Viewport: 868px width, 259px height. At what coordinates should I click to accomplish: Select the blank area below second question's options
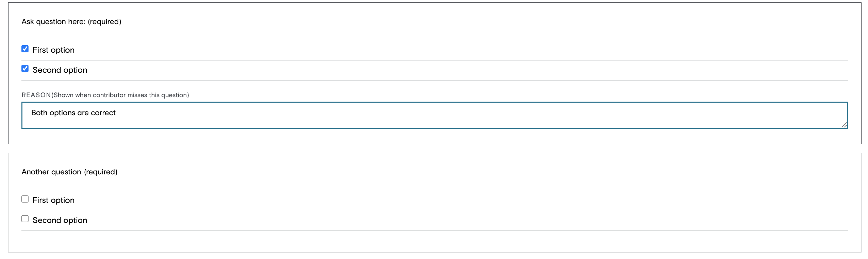tap(435, 241)
